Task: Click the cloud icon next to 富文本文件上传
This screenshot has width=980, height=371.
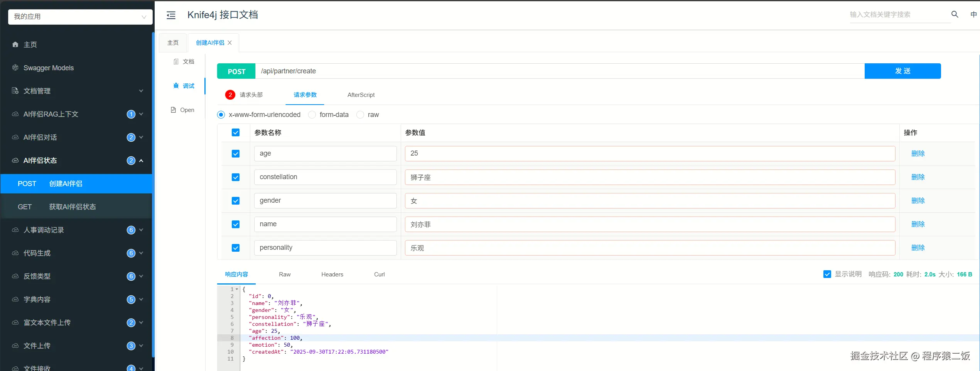Action: click(15, 322)
